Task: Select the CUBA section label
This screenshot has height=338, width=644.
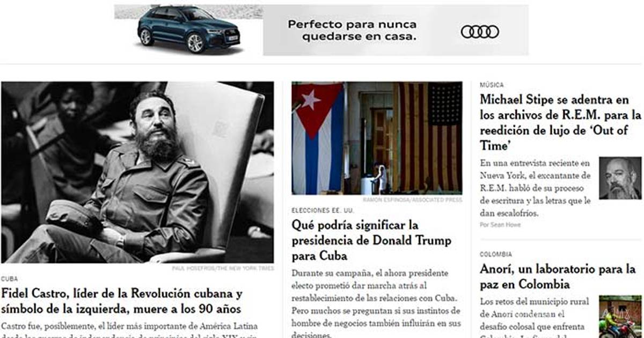Action: (x=9, y=279)
